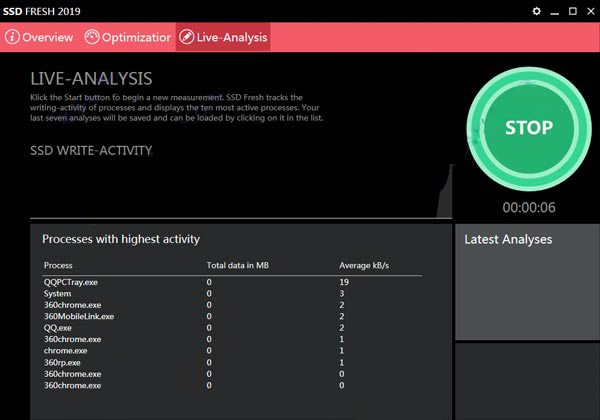Click the Total data in MB header
The width and height of the screenshot is (600, 420).
[x=238, y=265]
